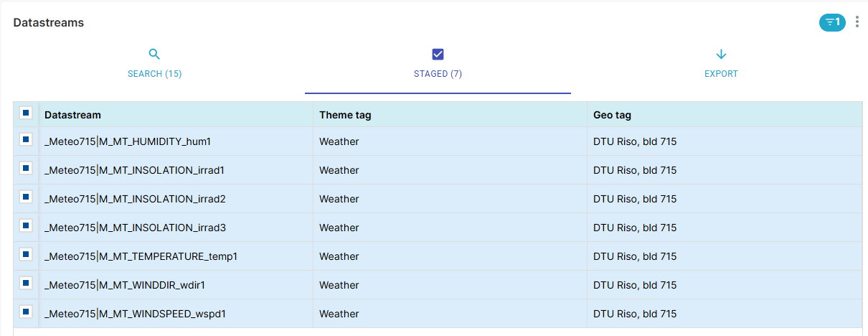Click the staged checkmark icon
868x336 pixels.
coord(438,55)
